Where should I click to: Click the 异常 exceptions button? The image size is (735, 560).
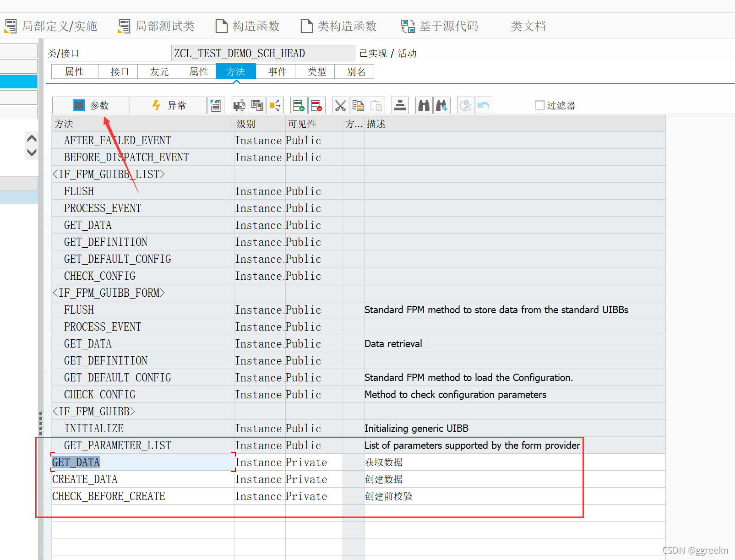[x=168, y=105]
